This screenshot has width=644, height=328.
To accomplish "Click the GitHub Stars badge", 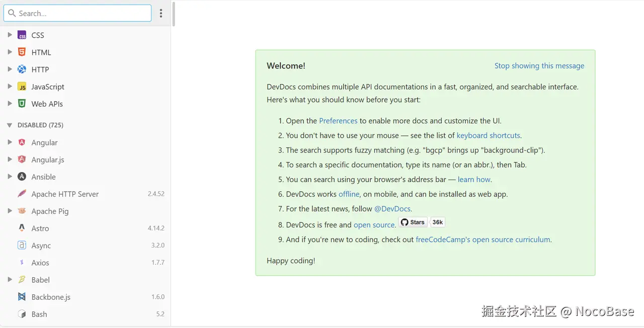I will (x=413, y=222).
